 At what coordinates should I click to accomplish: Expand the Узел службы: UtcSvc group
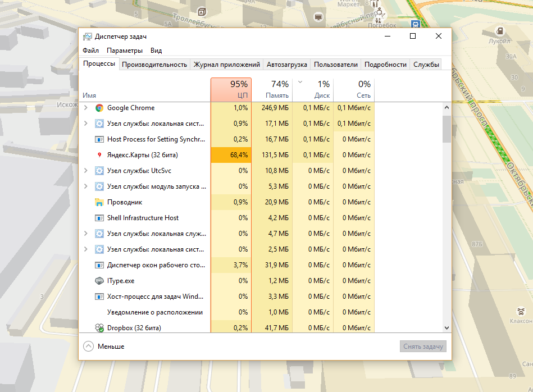[85, 171]
